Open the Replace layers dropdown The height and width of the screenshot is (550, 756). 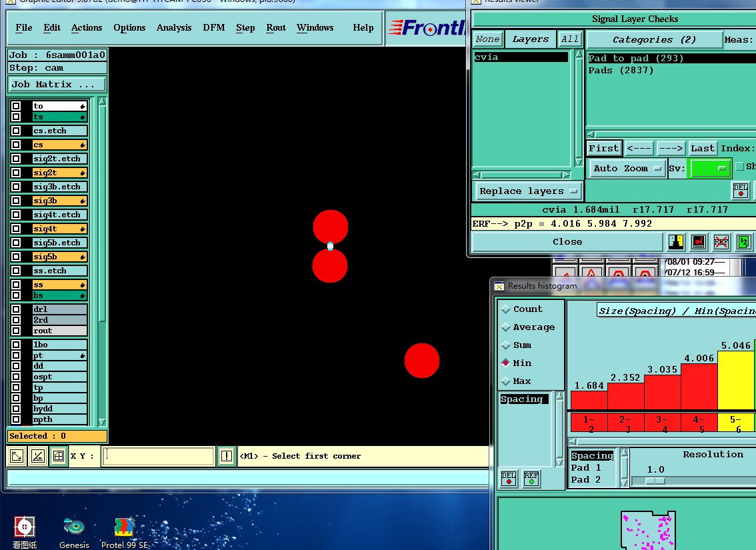click(529, 191)
